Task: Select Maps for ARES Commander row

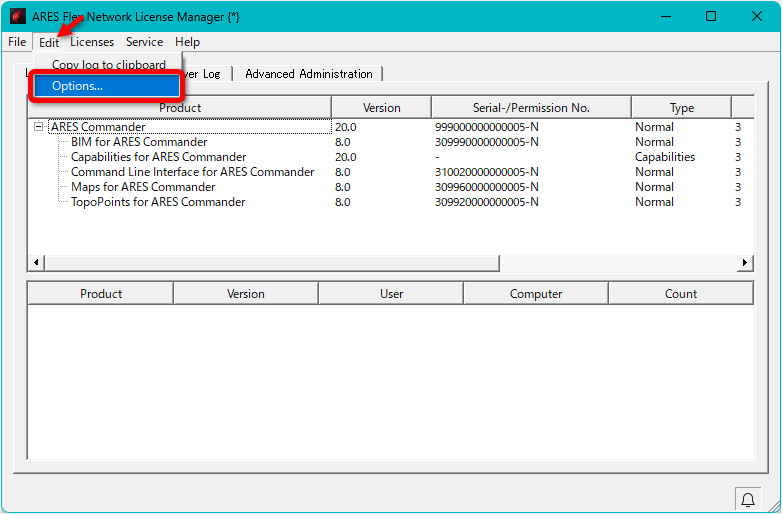Action: tap(143, 187)
